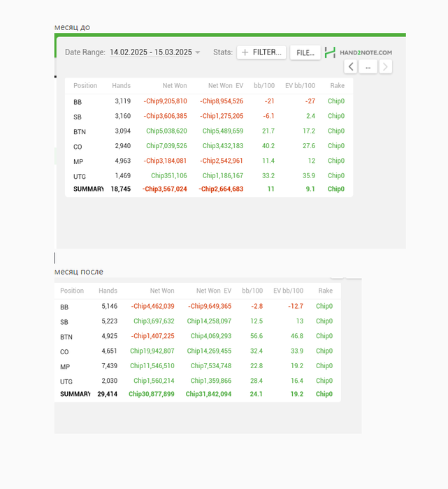Sort top table by Rake column
The height and width of the screenshot is (489, 448).
(x=337, y=86)
